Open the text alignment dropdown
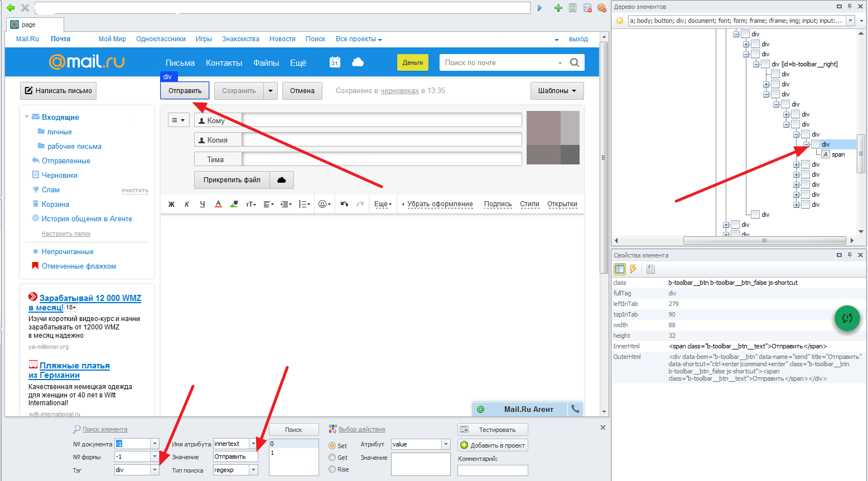Screen dimensions: 868x481 [x=268, y=204]
